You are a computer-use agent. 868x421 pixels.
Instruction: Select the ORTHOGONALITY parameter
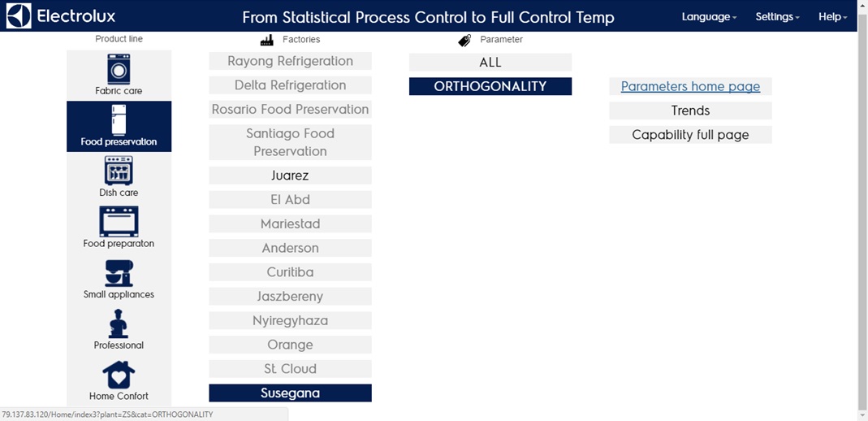[x=490, y=86]
